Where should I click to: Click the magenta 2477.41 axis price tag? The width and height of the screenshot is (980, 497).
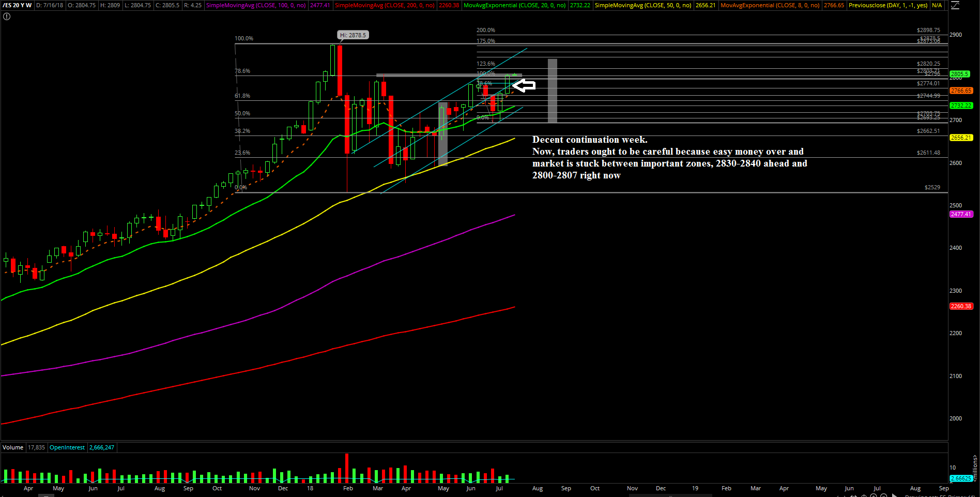[x=961, y=214]
